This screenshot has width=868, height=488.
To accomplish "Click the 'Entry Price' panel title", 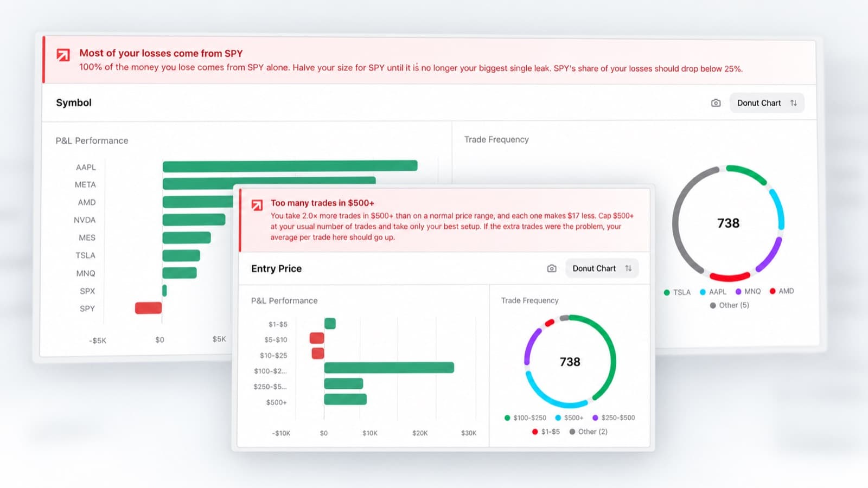I will click(276, 268).
